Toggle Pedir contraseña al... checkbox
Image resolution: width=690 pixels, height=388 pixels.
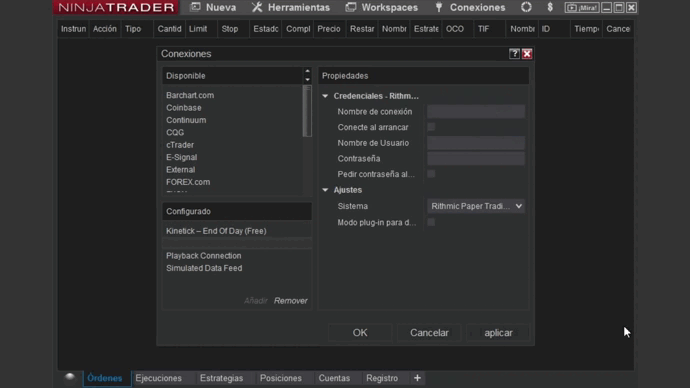(x=431, y=174)
